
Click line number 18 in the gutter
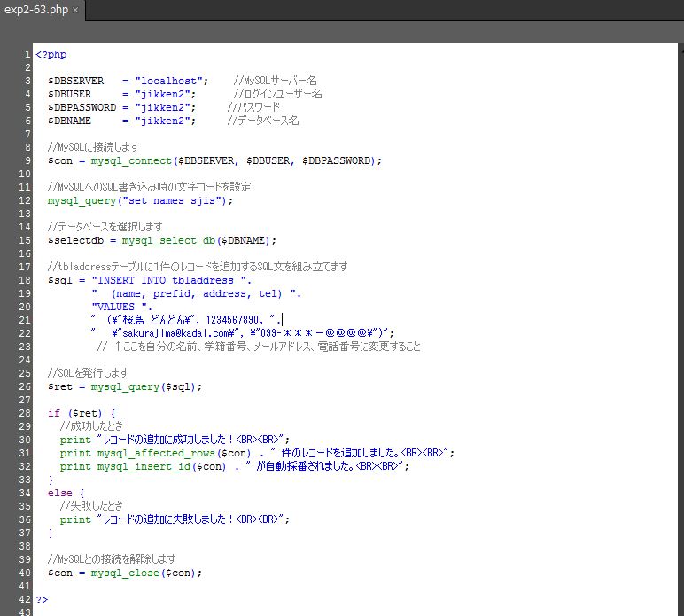tap(24, 280)
